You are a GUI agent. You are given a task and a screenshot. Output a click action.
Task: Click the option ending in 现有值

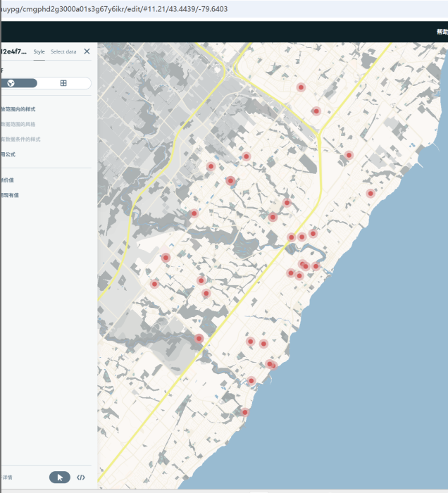coord(9,195)
